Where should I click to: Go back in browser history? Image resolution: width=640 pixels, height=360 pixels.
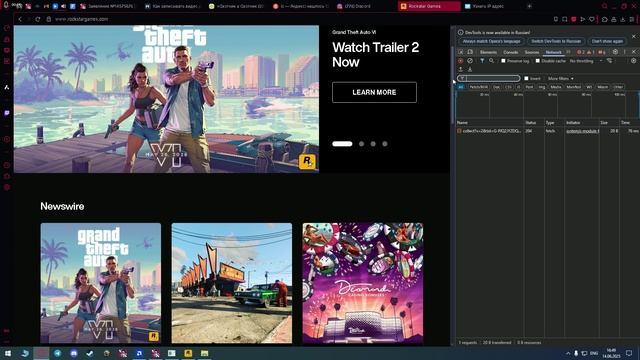[20, 19]
